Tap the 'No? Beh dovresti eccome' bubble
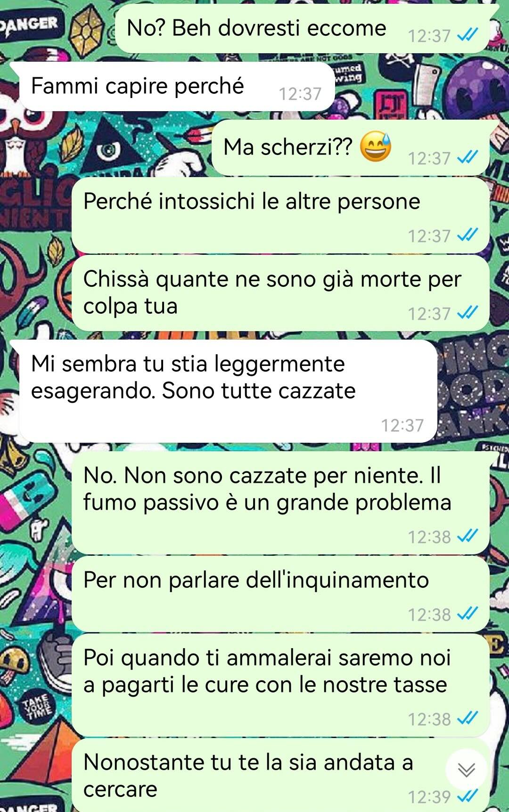The image size is (509, 812). (x=306, y=29)
